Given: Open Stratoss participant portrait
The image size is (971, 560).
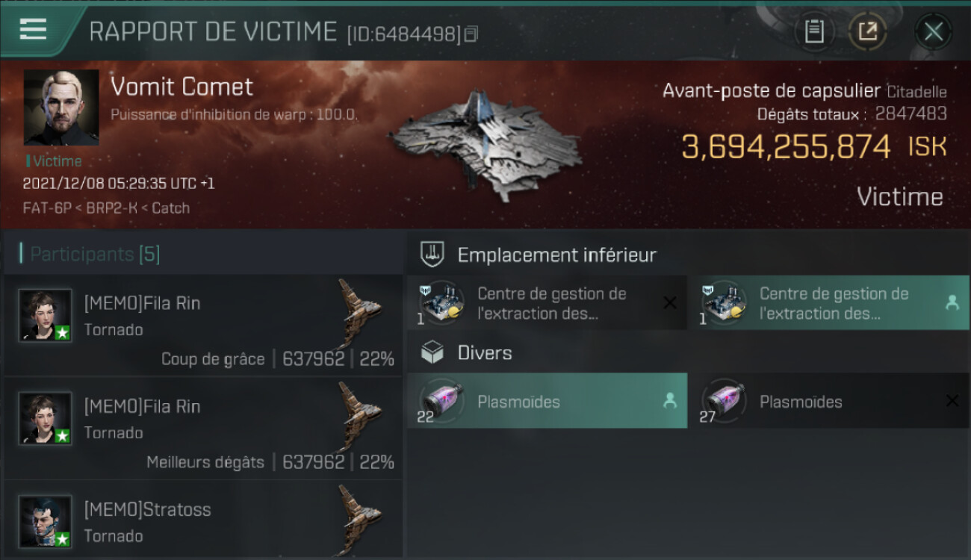Looking at the screenshot, I should 46,521.
